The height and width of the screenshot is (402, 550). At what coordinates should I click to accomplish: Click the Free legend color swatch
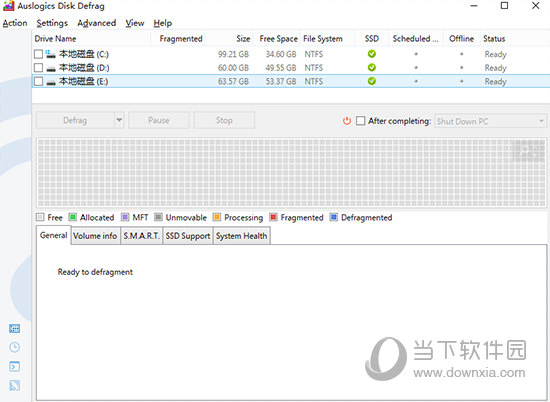[40, 217]
